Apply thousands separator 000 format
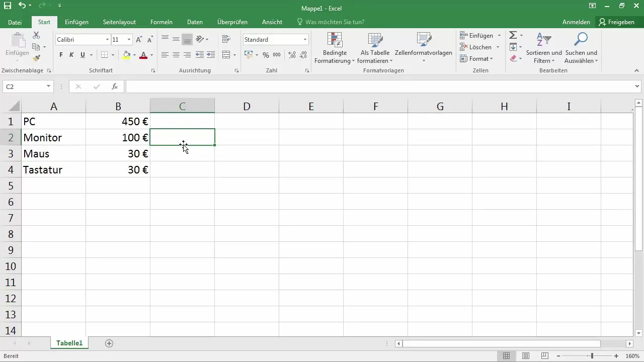Screen dimensions: 644x362 click(277, 55)
